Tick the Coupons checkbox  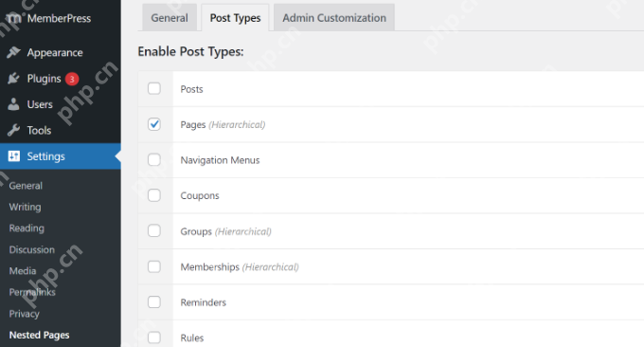tap(154, 195)
